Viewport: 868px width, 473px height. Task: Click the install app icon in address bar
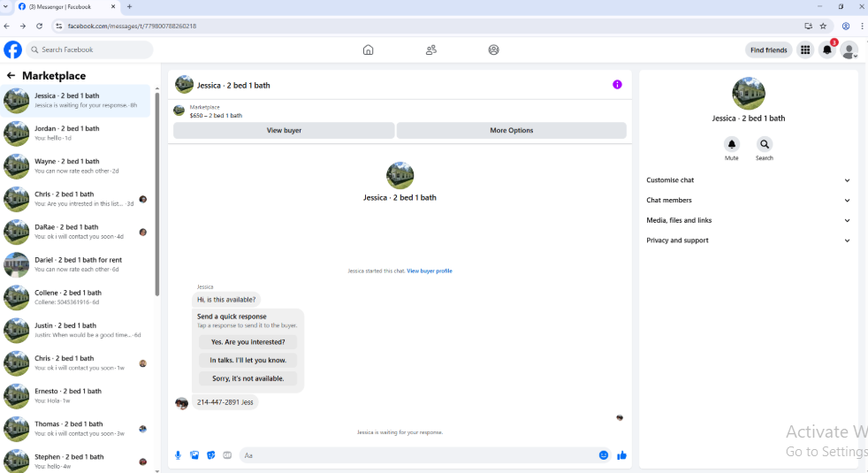pyautogui.click(x=808, y=26)
